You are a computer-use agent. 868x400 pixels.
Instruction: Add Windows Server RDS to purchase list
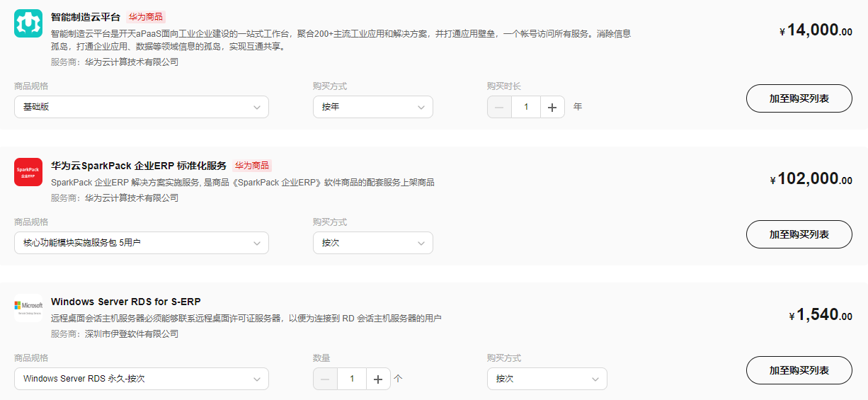coord(799,370)
